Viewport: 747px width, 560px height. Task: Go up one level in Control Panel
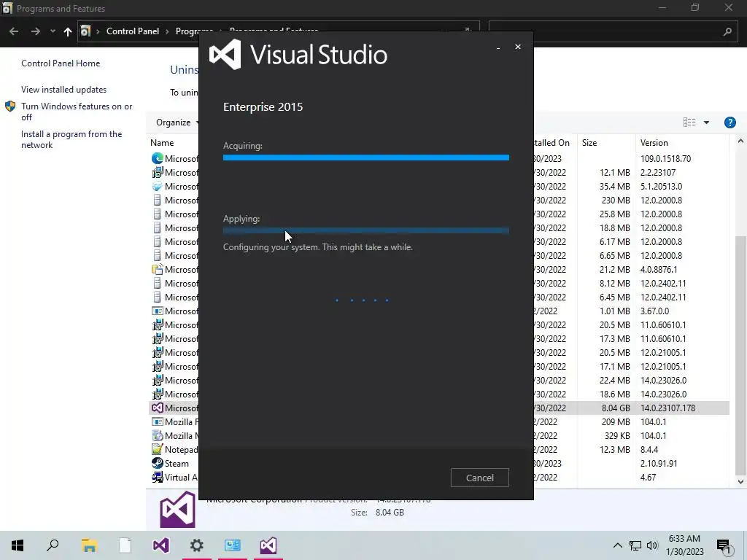(68, 31)
